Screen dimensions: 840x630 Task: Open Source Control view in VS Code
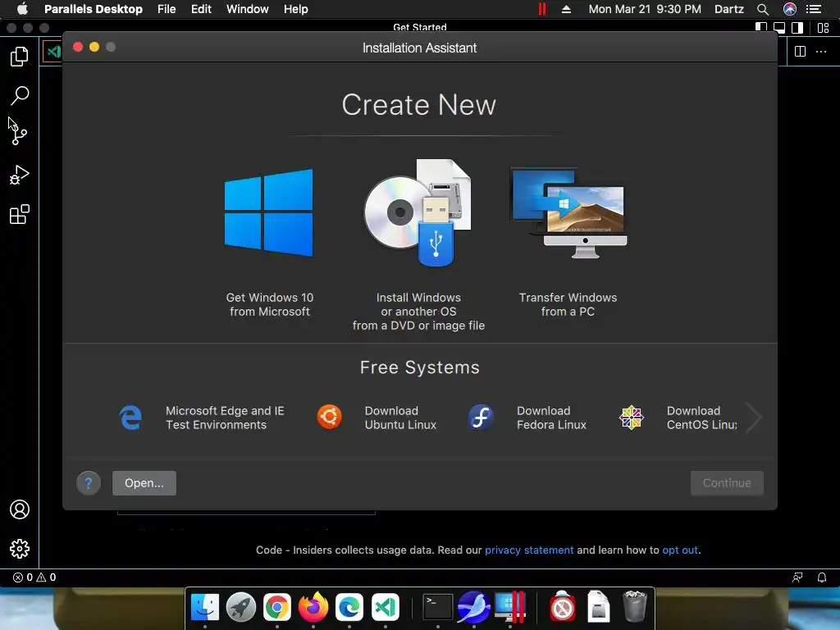20,134
